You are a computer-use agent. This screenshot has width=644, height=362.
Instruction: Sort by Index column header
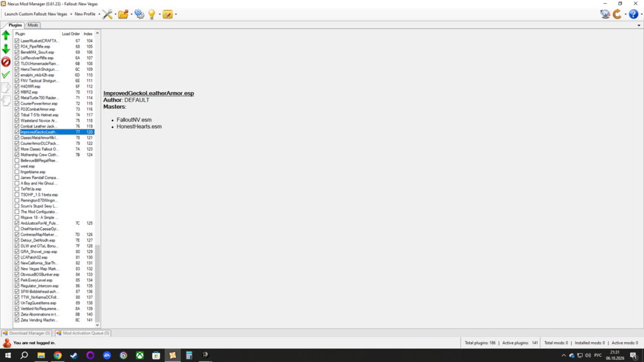tap(88, 33)
